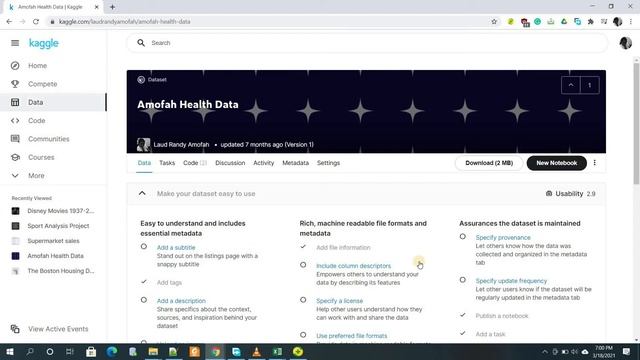Screen dimensions: 640x360
Task: Switch to the Tasks tab
Action: click(x=167, y=163)
